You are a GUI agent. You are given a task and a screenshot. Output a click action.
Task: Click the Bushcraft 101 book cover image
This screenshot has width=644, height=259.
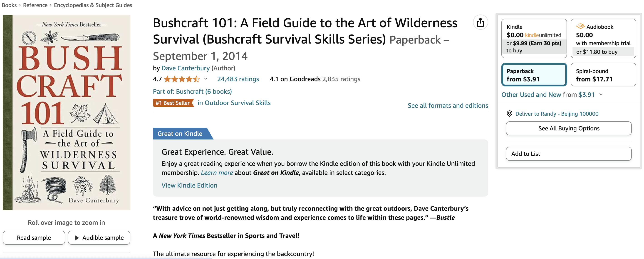point(67,112)
